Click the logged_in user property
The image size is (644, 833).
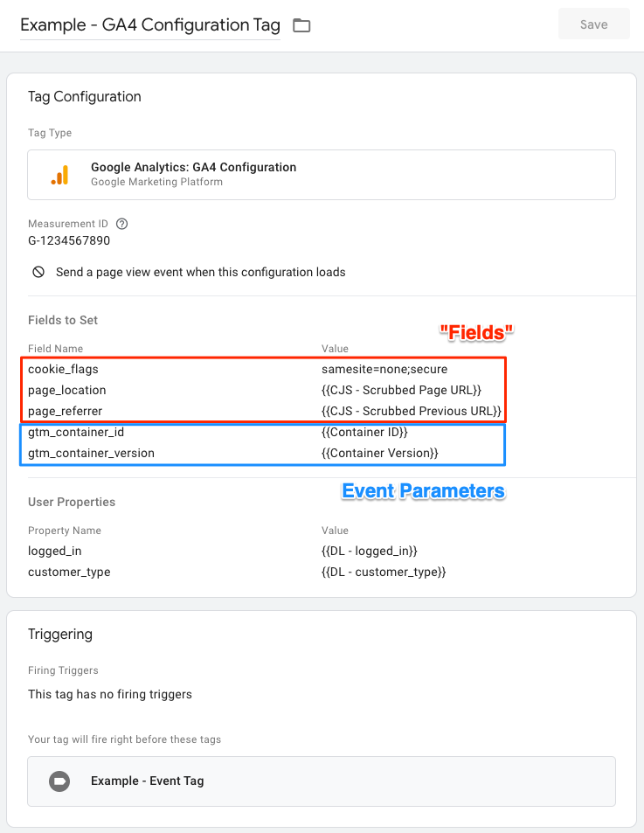[55, 551]
